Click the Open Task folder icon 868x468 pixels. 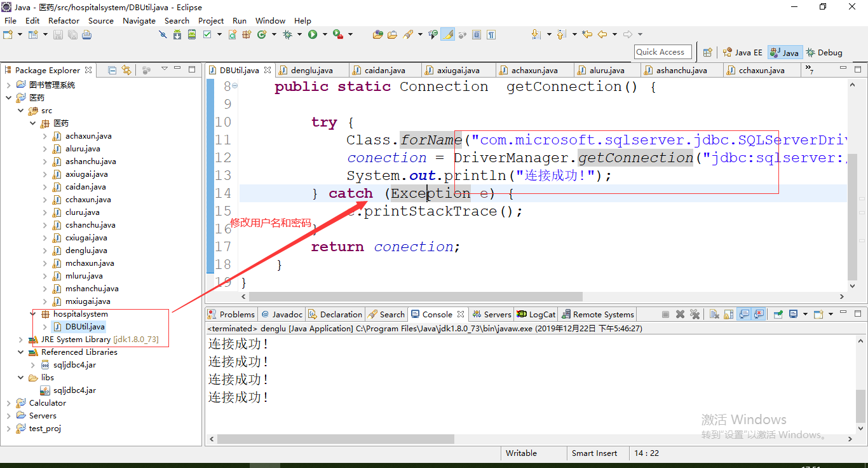[392, 34]
